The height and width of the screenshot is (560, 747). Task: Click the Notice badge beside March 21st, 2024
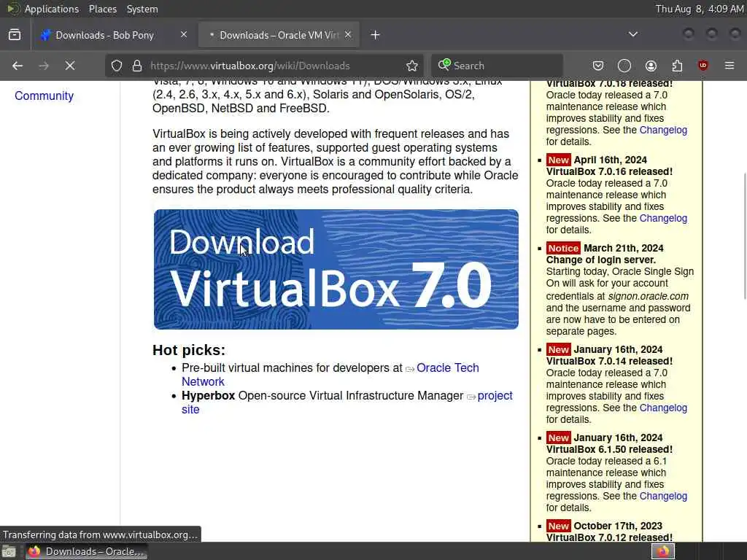(563, 248)
